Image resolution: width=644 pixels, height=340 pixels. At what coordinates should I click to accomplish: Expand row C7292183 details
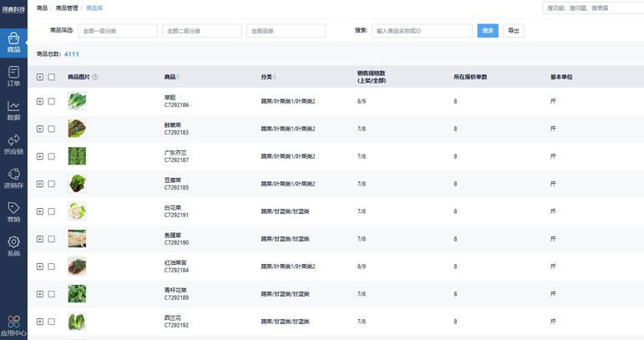point(40,129)
